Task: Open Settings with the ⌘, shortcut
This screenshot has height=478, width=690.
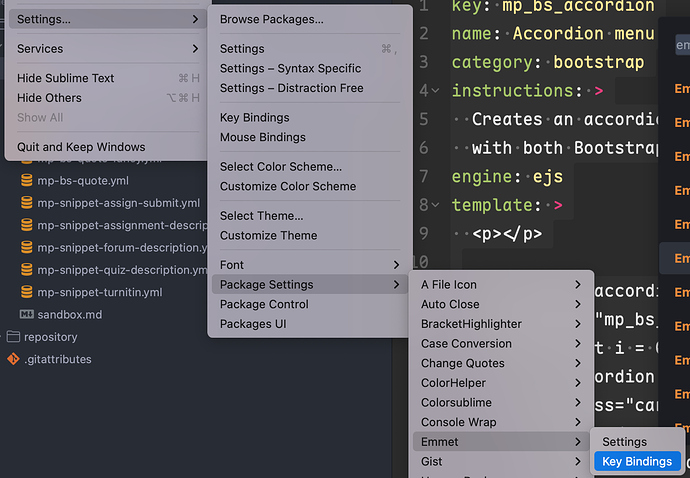Action: click(310, 49)
